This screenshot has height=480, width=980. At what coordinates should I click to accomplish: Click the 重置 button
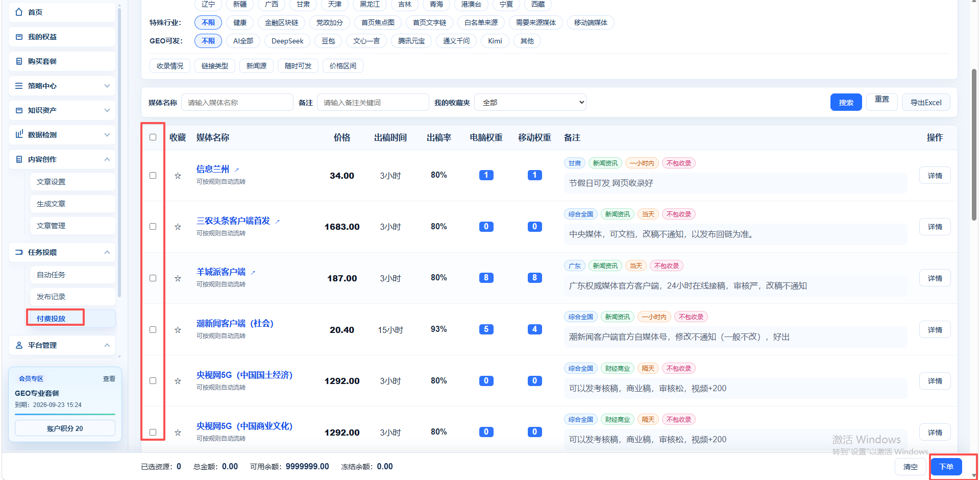[x=882, y=102]
